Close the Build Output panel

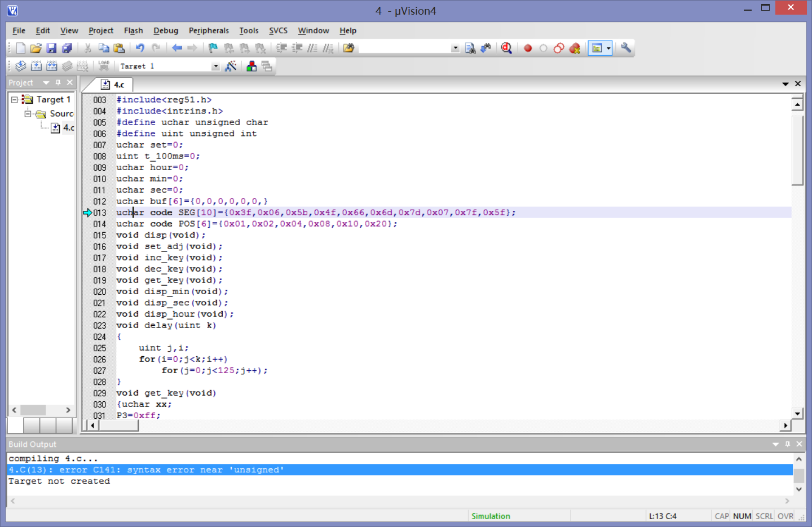click(x=799, y=444)
